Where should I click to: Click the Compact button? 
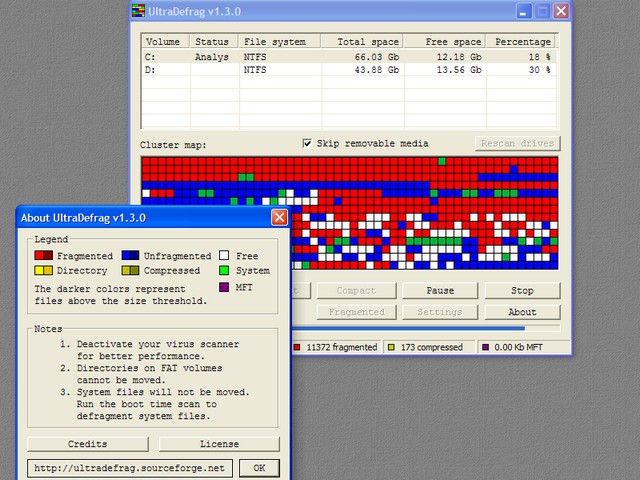coord(356,291)
